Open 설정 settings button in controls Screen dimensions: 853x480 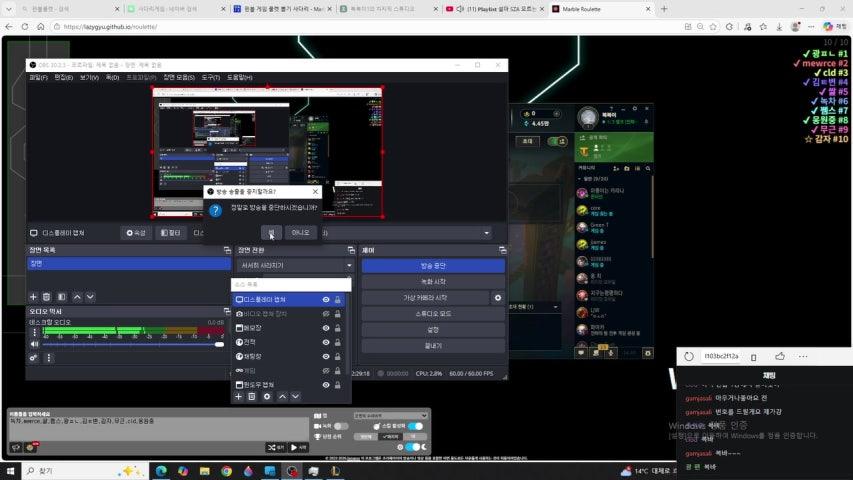pyautogui.click(x=433, y=330)
